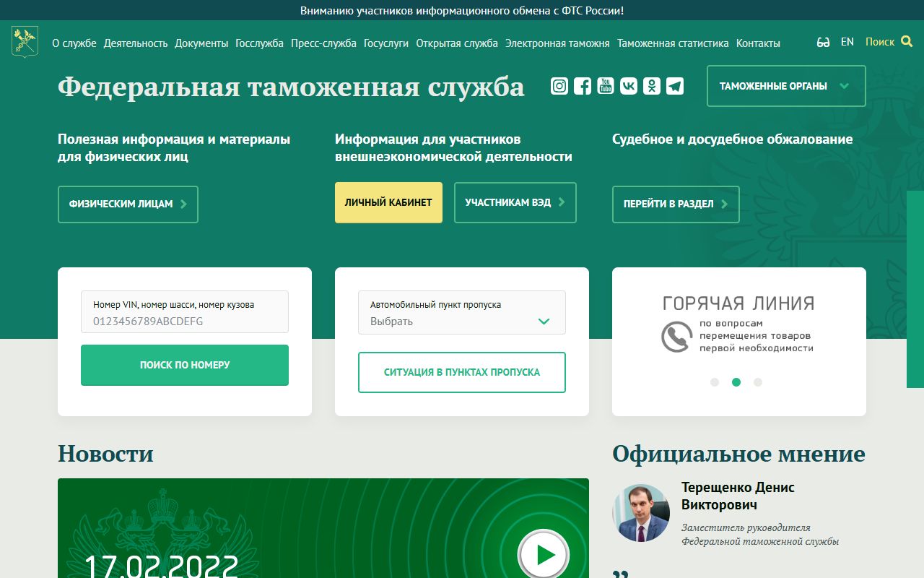Screen dimensions: 924x578
Task: Open the Терещенко Денис Викторович name link
Action: (738, 496)
